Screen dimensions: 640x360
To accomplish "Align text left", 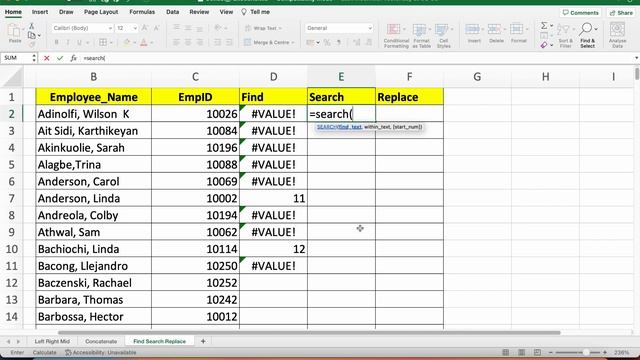I will [176, 42].
